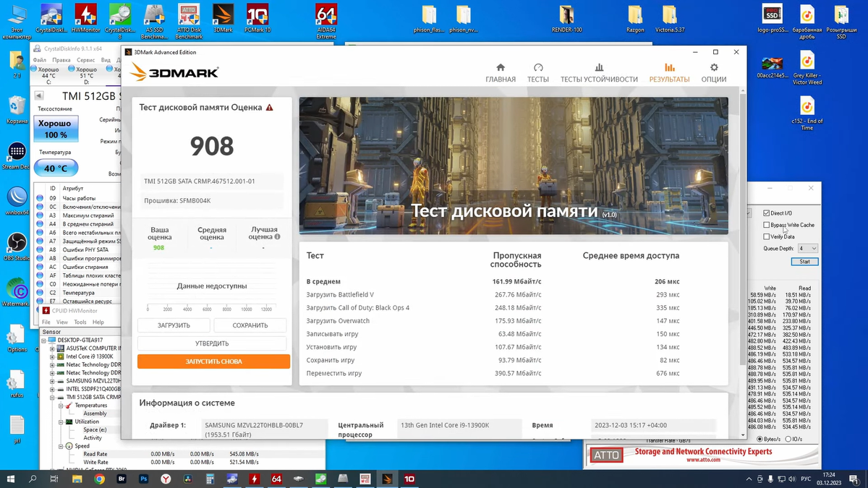Open the Правка menu in CrystalDiskInfo
The width and height of the screenshot is (868, 488).
point(61,60)
